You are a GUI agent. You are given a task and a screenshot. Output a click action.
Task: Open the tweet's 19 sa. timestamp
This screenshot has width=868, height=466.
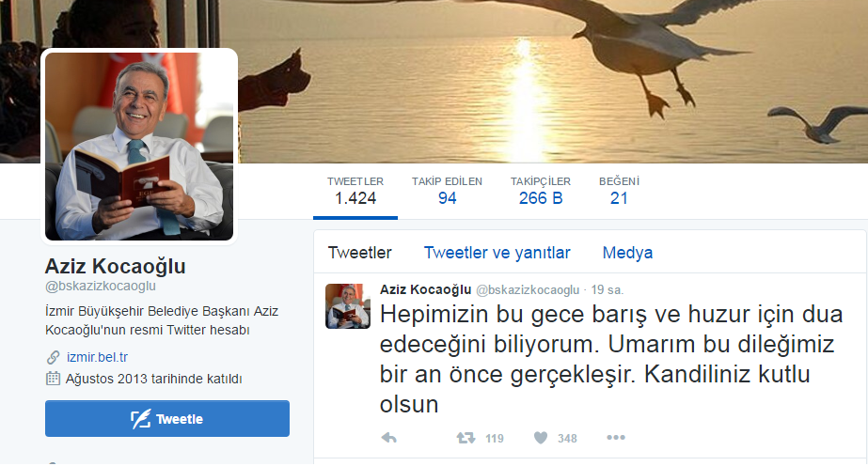point(607,289)
